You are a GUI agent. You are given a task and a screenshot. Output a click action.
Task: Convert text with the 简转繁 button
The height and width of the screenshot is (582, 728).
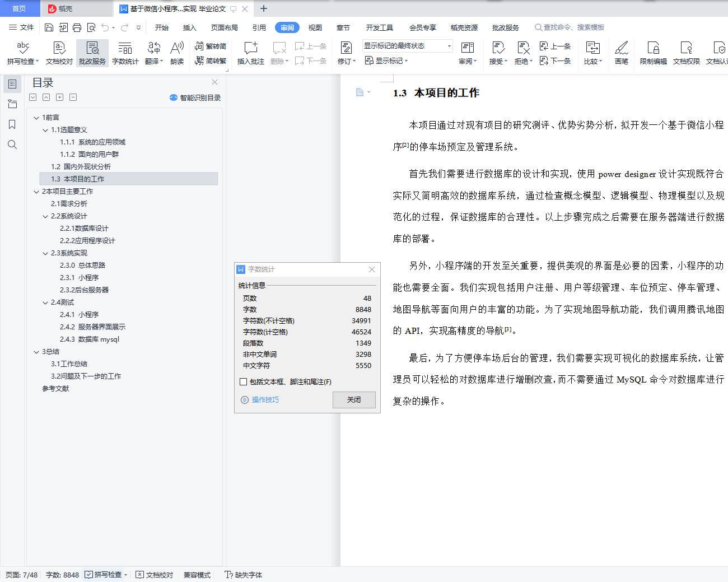point(211,60)
